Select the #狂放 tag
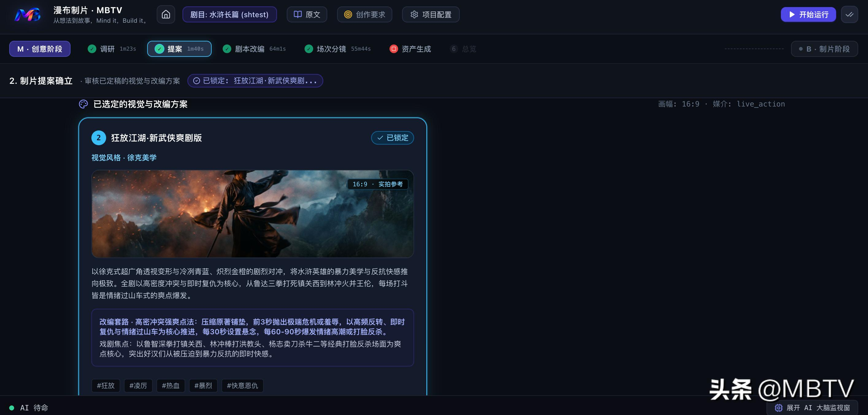The height and width of the screenshot is (415, 868). pyautogui.click(x=106, y=386)
